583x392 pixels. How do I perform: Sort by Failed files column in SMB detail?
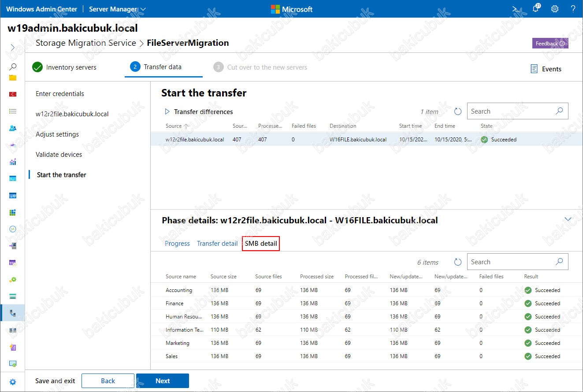(x=491, y=277)
